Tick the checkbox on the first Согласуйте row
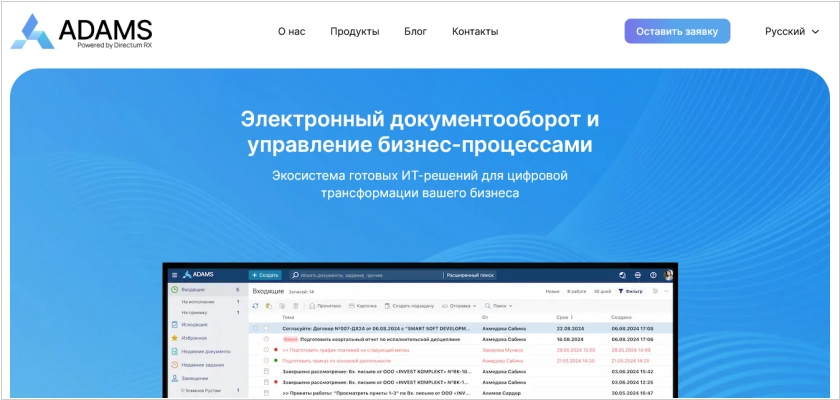 256,328
